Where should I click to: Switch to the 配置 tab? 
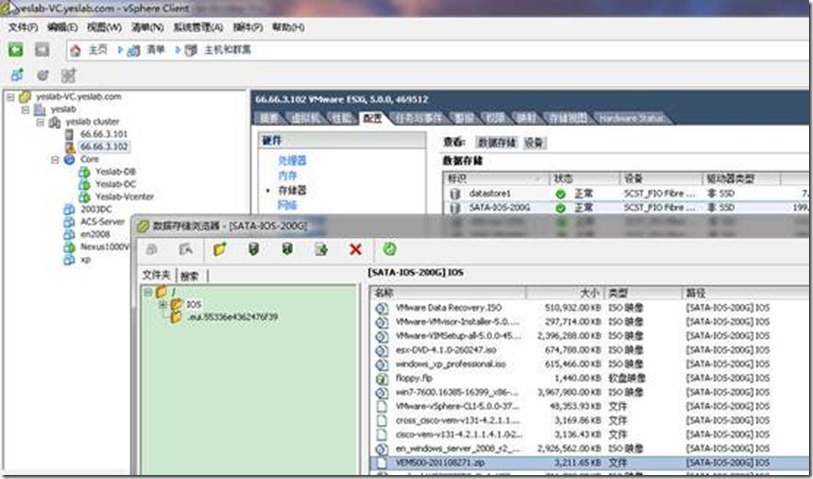(x=372, y=118)
